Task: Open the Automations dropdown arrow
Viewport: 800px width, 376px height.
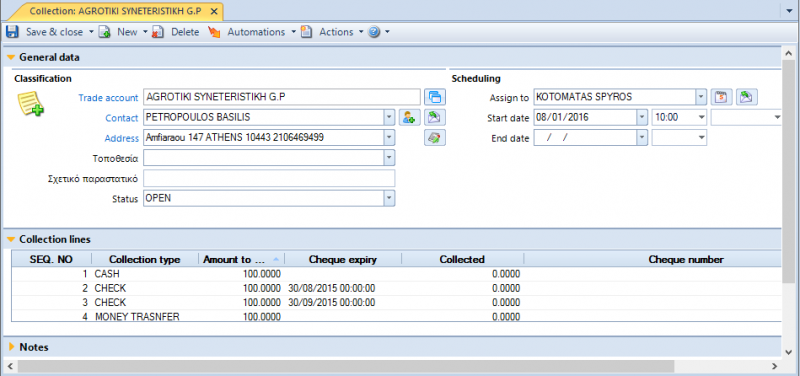Action: pyautogui.click(x=293, y=32)
